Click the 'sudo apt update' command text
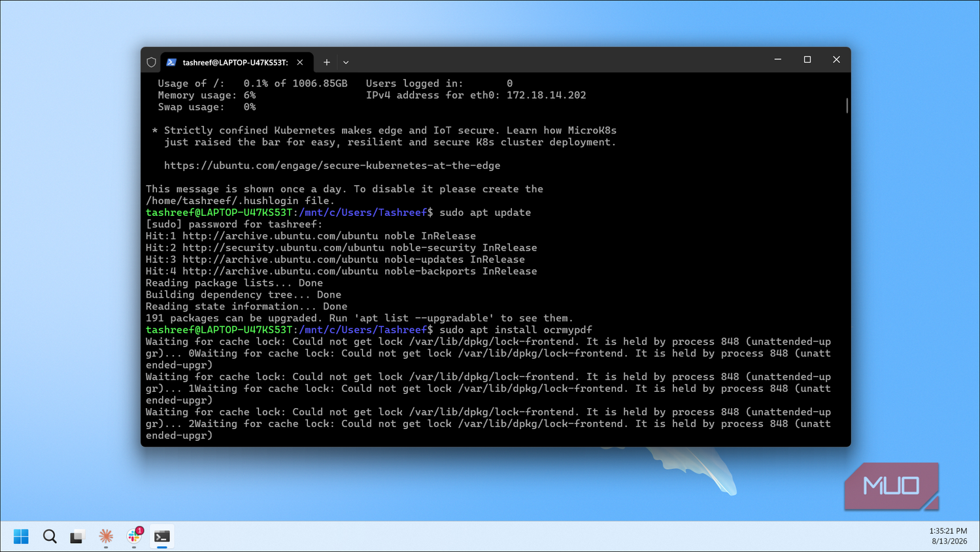The image size is (980, 552). point(485,213)
